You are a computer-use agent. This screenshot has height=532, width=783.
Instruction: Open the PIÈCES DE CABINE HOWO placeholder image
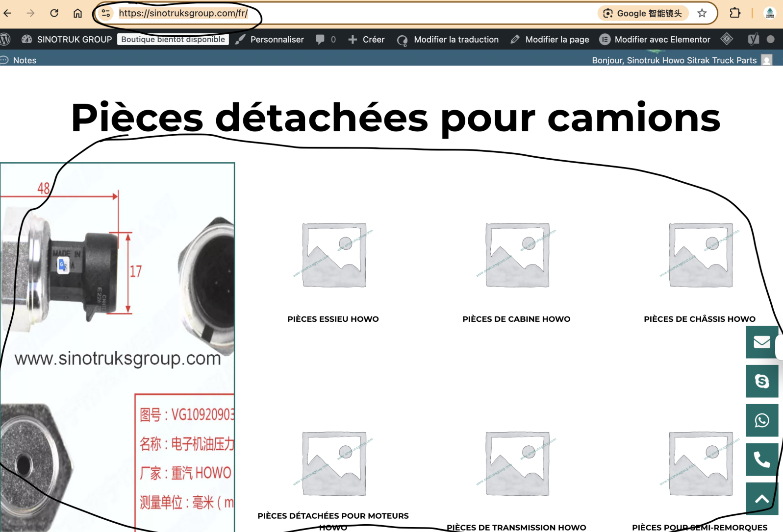click(517, 255)
